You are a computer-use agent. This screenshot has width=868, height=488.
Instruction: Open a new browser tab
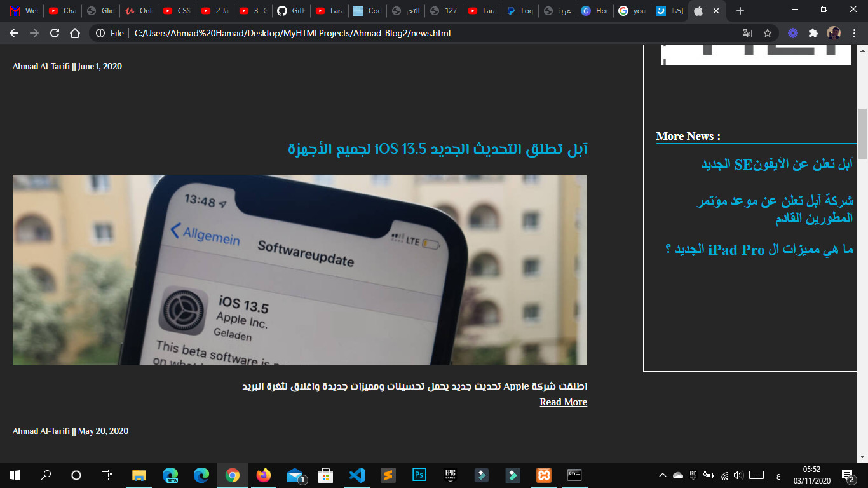740,11
